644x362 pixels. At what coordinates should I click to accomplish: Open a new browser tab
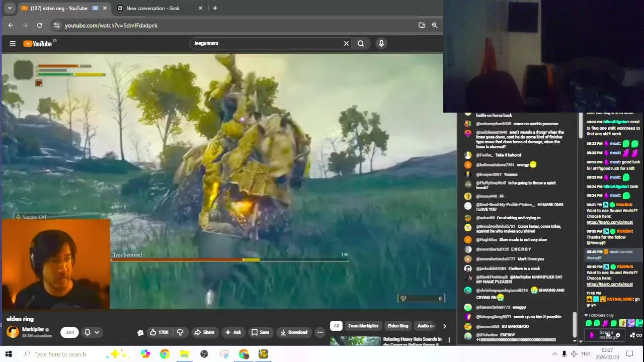tap(215, 8)
